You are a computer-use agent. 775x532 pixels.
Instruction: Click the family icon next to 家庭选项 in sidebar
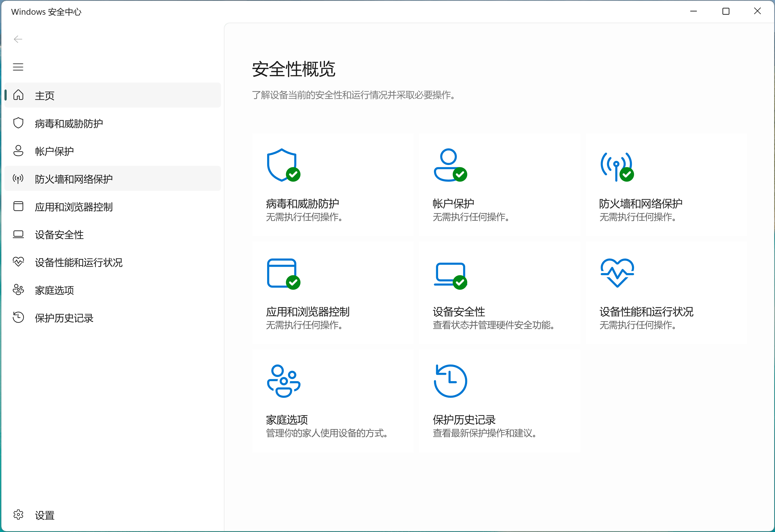point(18,290)
